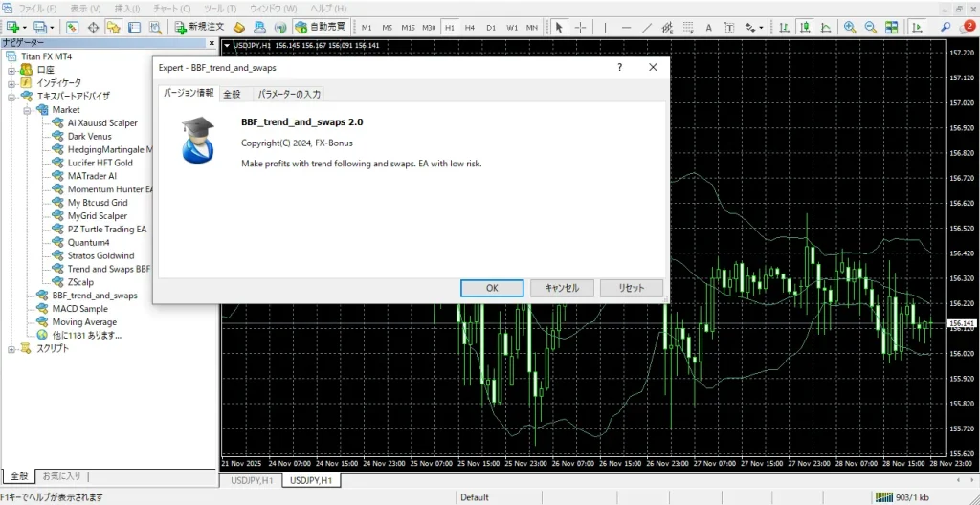
Task: Select the crosshair cursor tool
Action: point(581,27)
